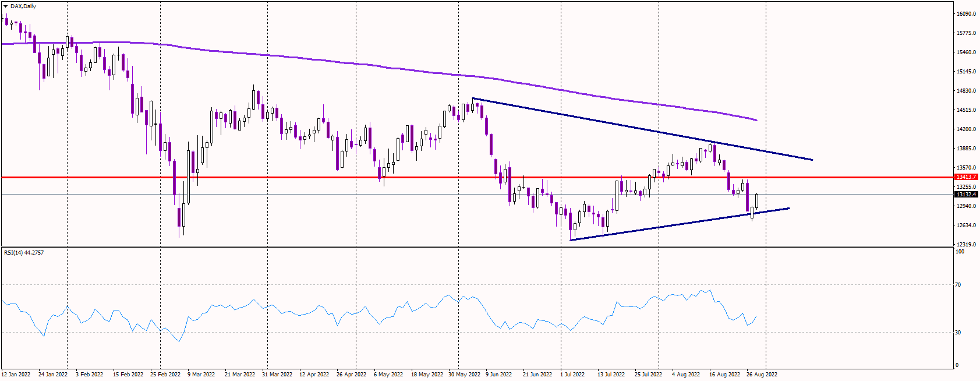Click the 30 May 2022 date label
This screenshot has width=980, height=381.
[x=464, y=375]
